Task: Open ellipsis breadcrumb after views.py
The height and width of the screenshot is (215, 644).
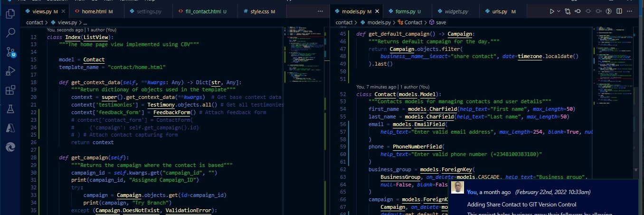Action: click(85, 22)
